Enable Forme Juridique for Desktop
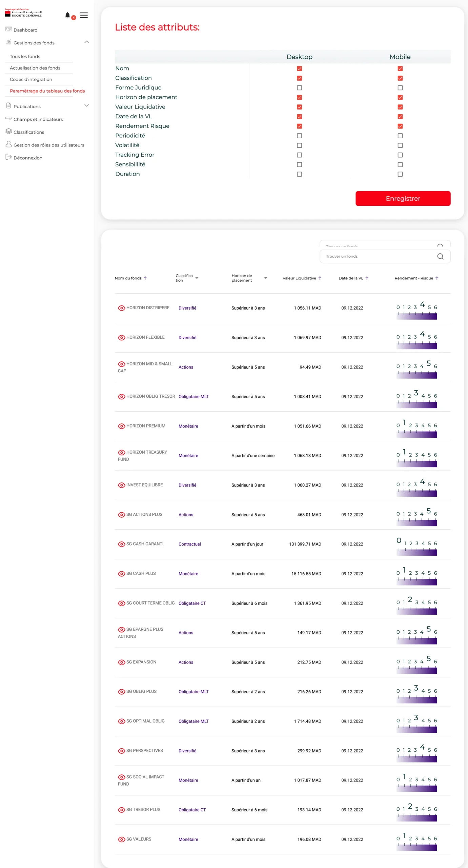The width and height of the screenshot is (468, 868). 299,87
